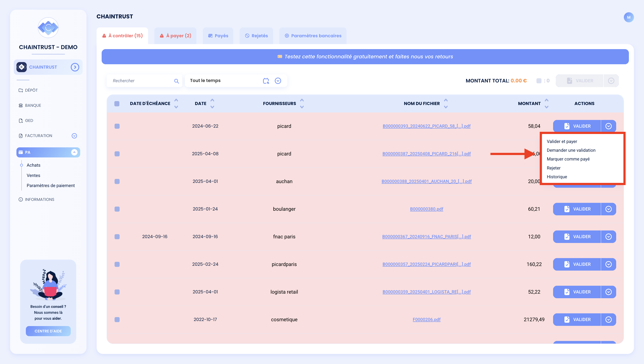Click Valider for cosmetique row
Screen dimensions: 644x364
tap(577, 319)
